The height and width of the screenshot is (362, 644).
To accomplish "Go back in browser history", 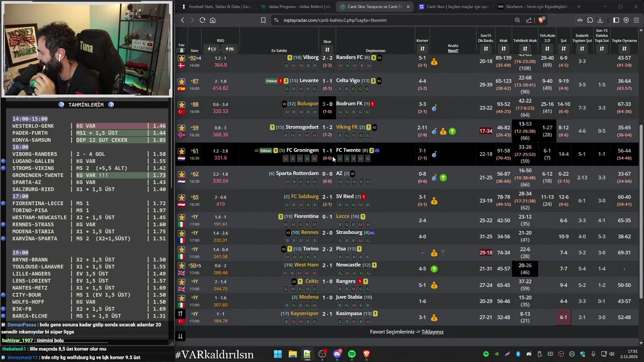I will (183, 20).
